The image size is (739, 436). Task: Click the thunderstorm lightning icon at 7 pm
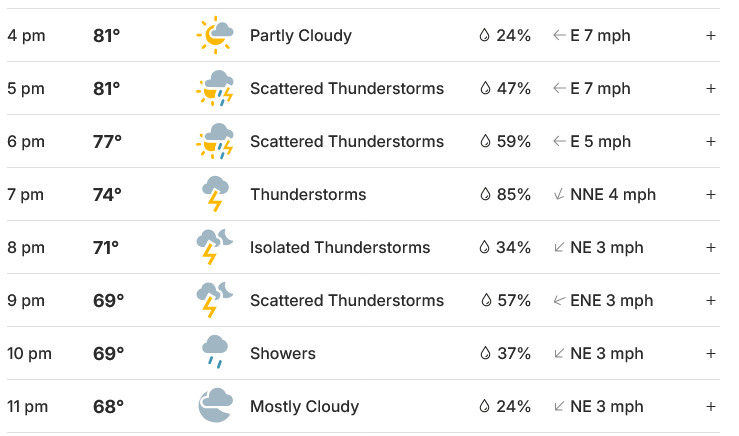click(215, 194)
